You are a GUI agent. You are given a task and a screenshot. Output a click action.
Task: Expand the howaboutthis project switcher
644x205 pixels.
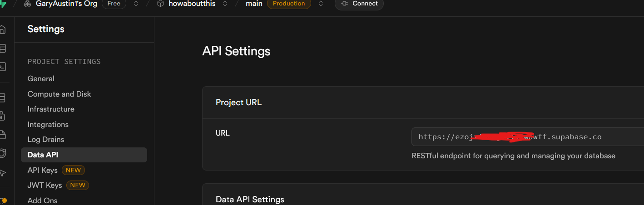click(x=225, y=4)
